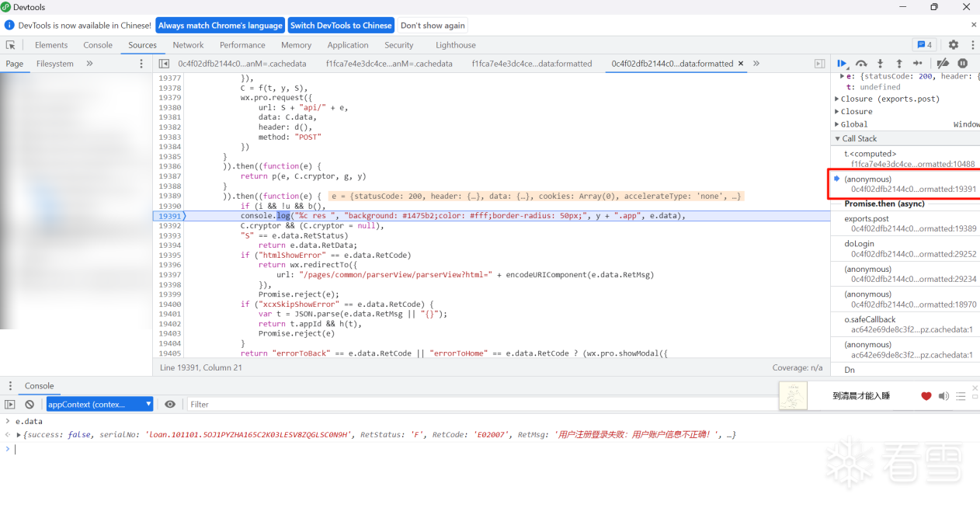Viewport: 980px width, 508px height.
Task: Toggle the console sidebar
Action: tap(10, 405)
